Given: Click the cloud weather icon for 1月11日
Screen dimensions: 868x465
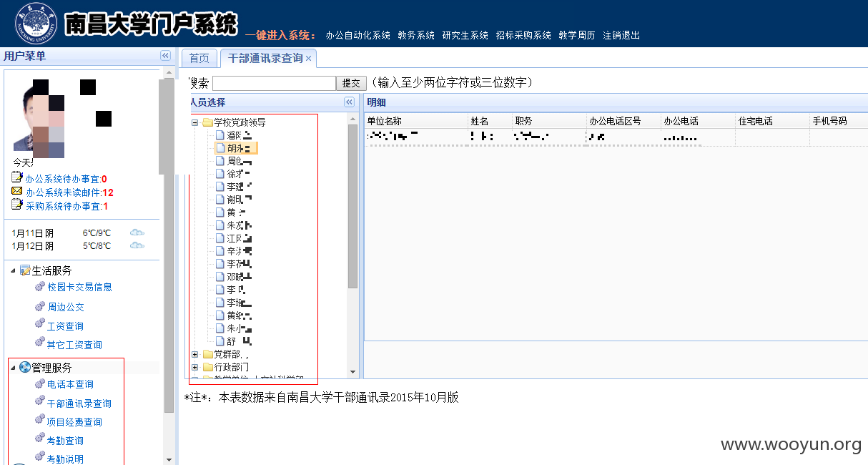Looking at the screenshot, I should (x=137, y=232).
